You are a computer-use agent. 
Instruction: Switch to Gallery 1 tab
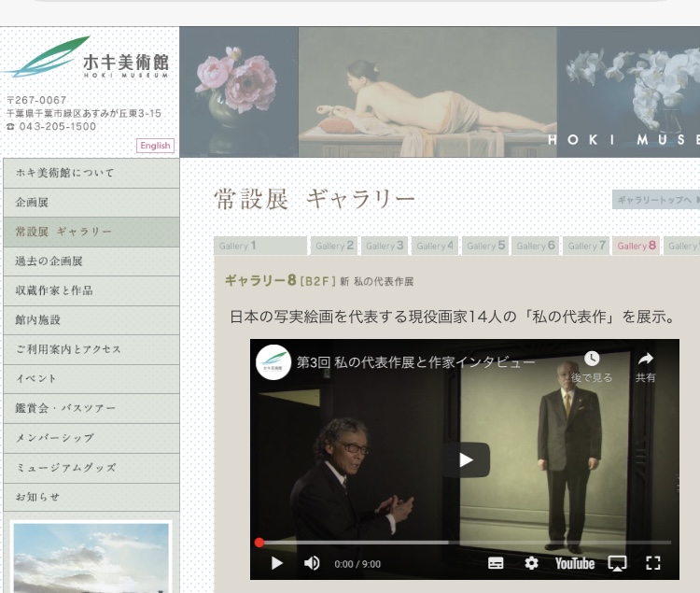coord(260,246)
